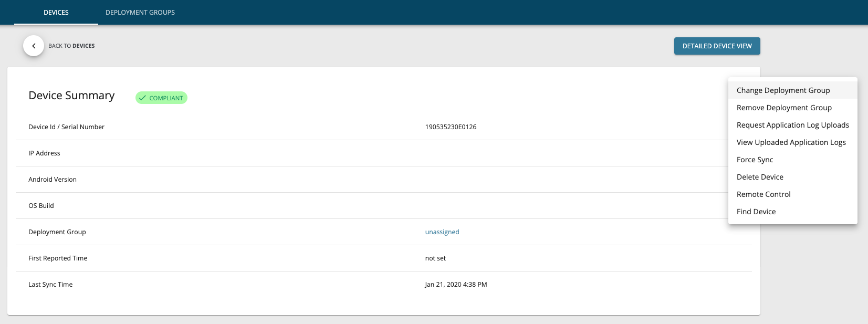Open the Deployment Groups tab
The width and height of the screenshot is (868, 324).
(x=140, y=12)
